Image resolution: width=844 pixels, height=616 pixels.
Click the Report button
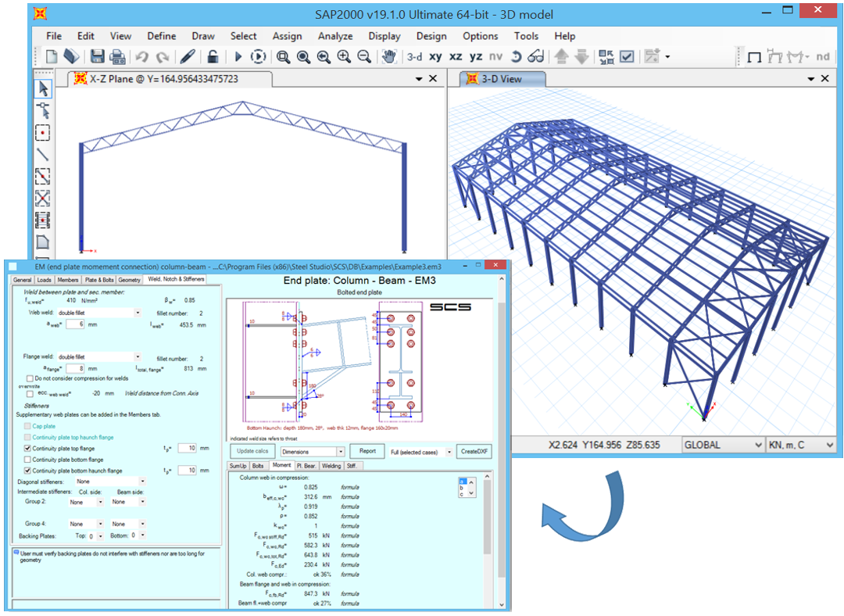(x=367, y=451)
